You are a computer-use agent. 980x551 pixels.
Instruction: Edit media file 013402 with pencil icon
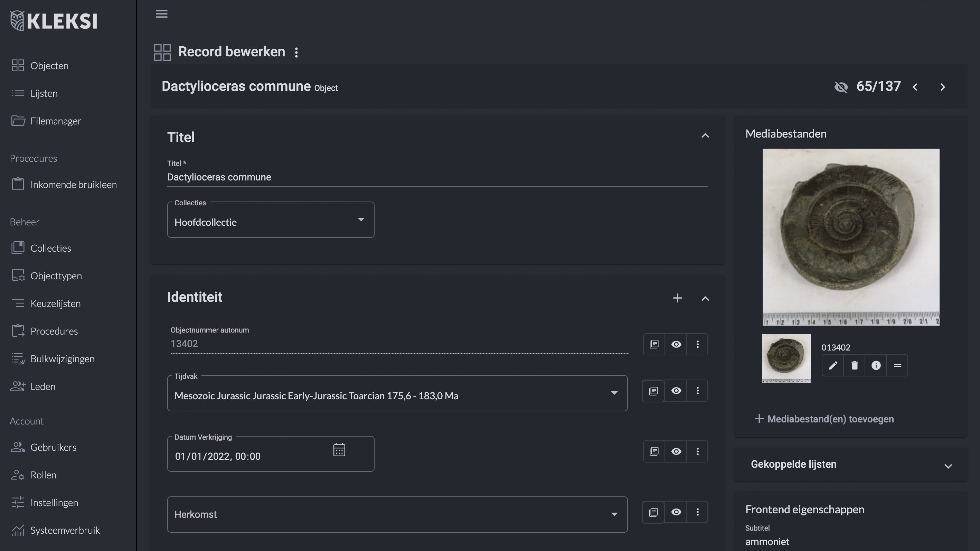coord(833,366)
